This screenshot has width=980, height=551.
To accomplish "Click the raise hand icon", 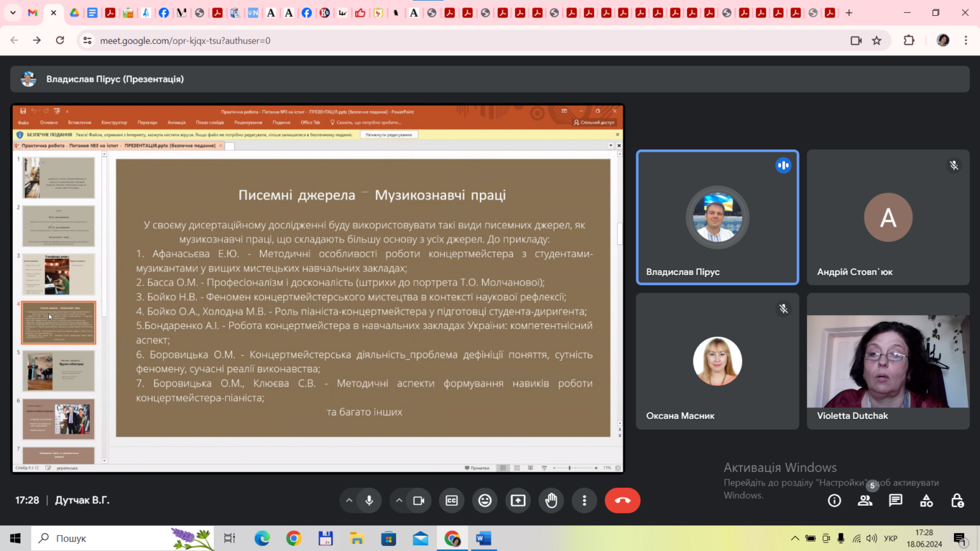I will [551, 501].
